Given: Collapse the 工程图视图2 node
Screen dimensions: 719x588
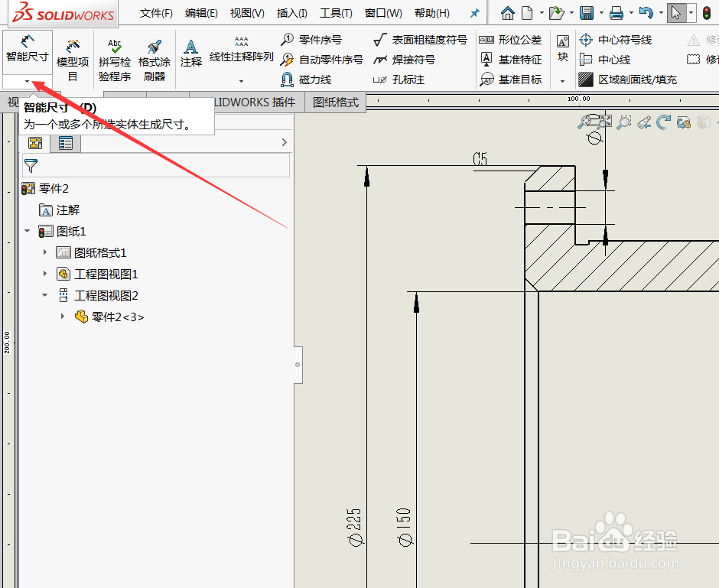Looking at the screenshot, I should click(x=45, y=295).
